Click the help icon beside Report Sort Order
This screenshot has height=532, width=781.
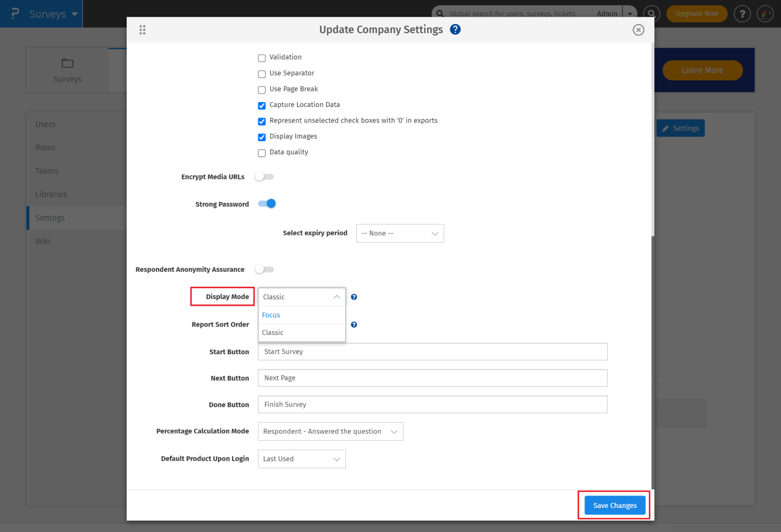pyautogui.click(x=354, y=324)
